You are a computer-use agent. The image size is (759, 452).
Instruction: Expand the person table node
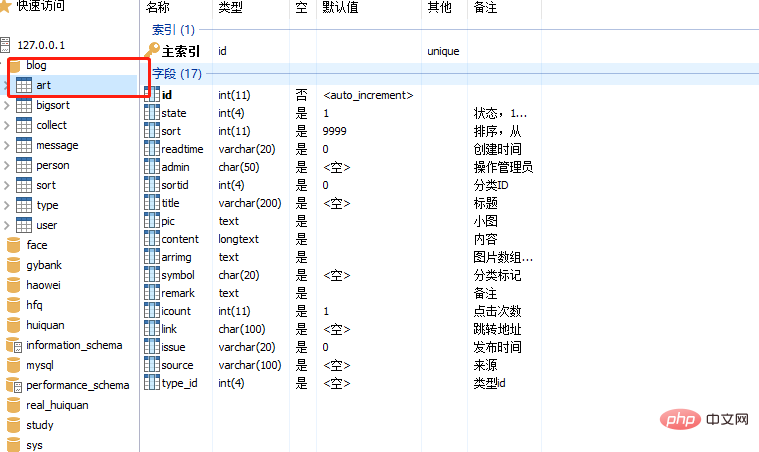(x=6, y=165)
